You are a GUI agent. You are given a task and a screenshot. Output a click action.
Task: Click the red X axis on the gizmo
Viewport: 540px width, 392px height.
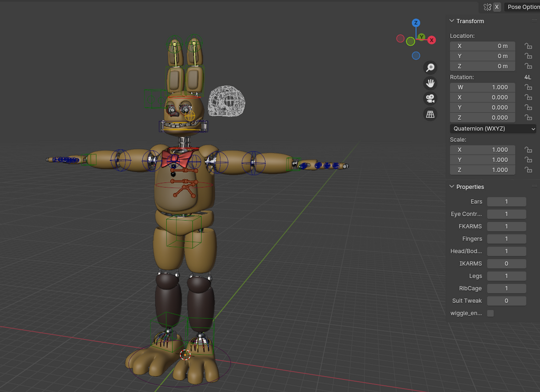(x=431, y=40)
